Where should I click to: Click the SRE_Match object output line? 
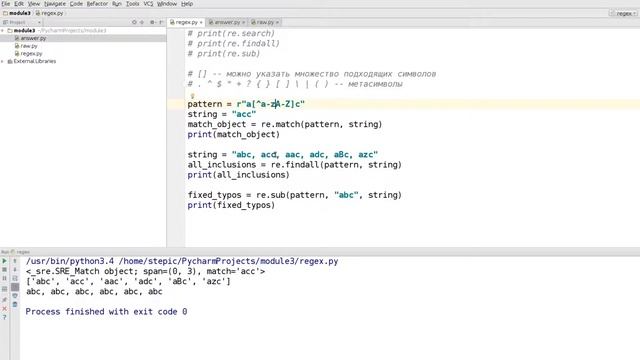click(145, 271)
